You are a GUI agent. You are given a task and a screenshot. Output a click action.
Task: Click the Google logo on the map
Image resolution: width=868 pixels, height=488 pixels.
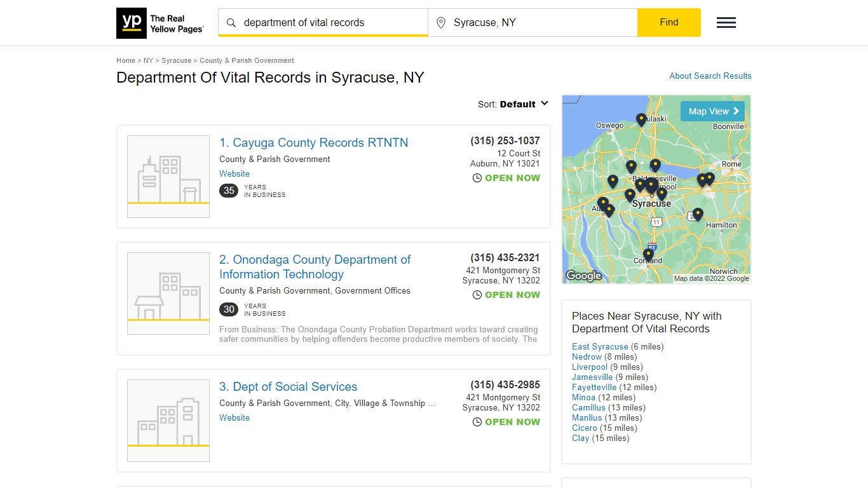click(x=583, y=276)
